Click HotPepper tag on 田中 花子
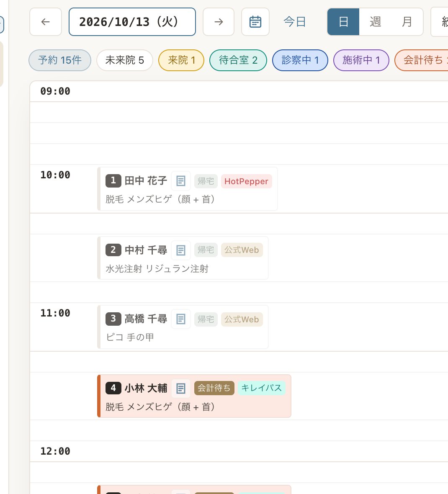 tap(246, 181)
